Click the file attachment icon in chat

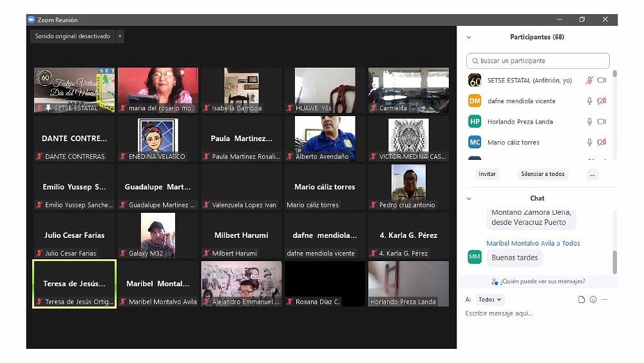pyautogui.click(x=582, y=300)
